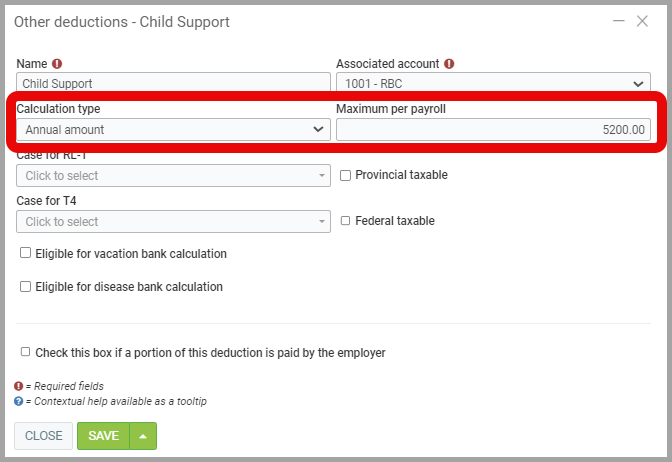Image resolution: width=672 pixels, height=462 pixels.
Task: Check Eligible for vacation bank calculation
Action: pos(26,254)
